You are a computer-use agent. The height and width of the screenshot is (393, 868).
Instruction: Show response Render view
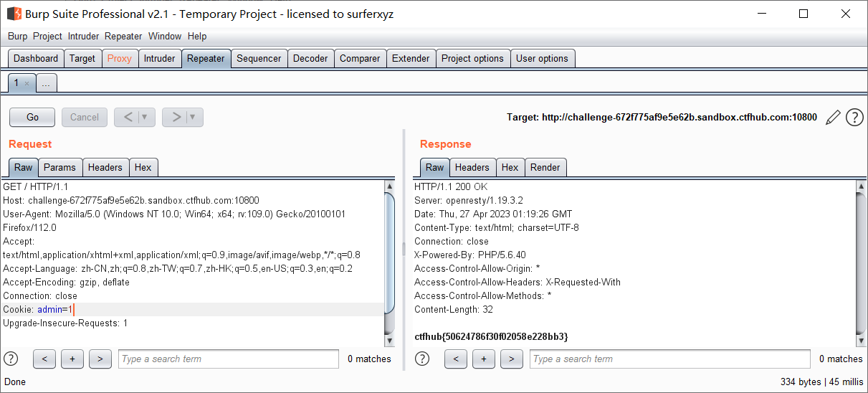tap(545, 167)
